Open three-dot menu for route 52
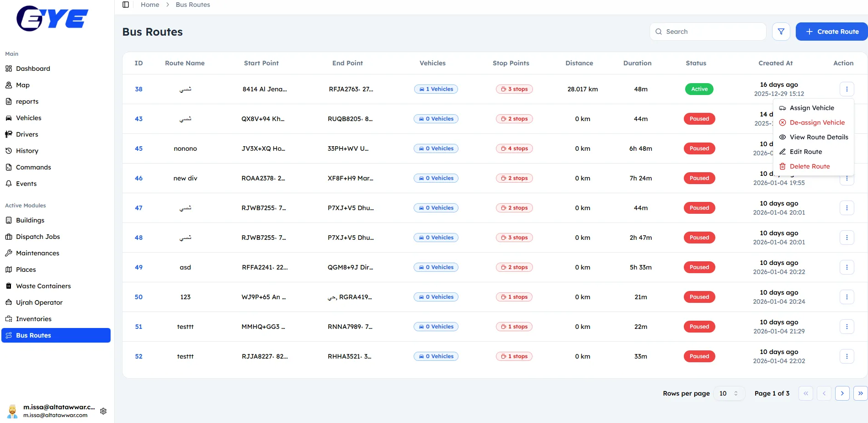 (x=847, y=356)
